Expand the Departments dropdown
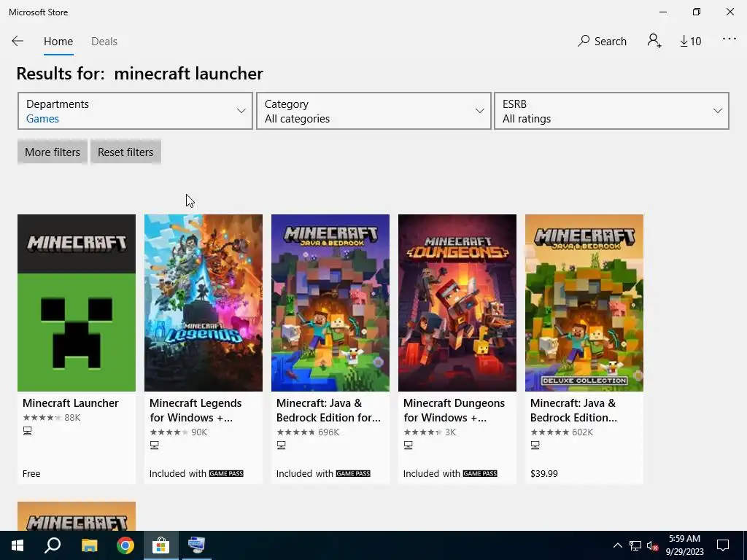 tap(135, 111)
